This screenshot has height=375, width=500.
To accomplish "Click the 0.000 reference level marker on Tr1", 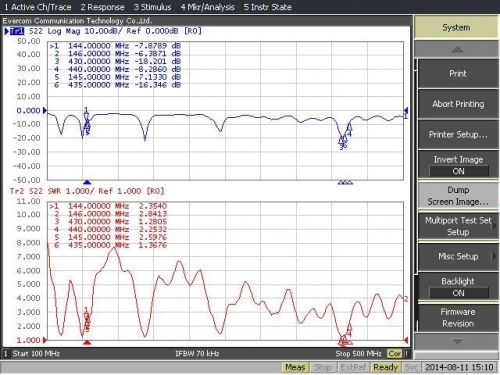I will point(45,110).
